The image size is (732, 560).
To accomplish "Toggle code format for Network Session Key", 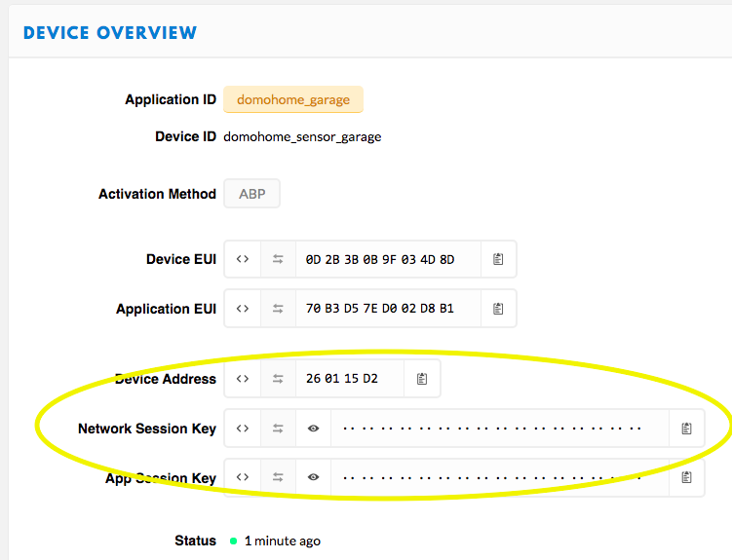I will [x=243, y=429].
